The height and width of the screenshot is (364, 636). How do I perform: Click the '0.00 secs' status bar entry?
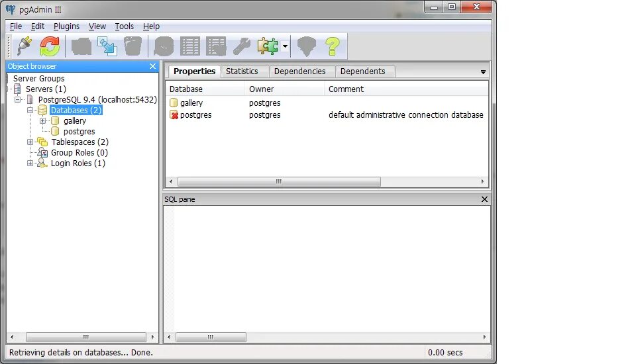click(445, 353)
